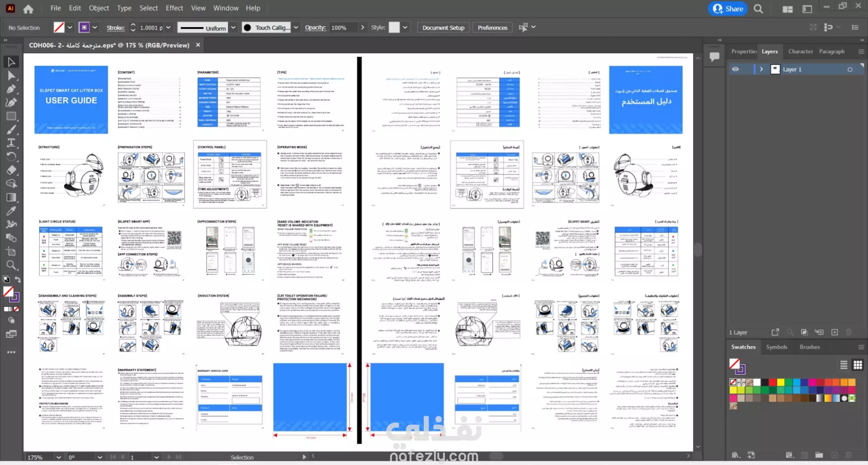
Task: Select the Eraser tool
Action: tap(11, 170)
